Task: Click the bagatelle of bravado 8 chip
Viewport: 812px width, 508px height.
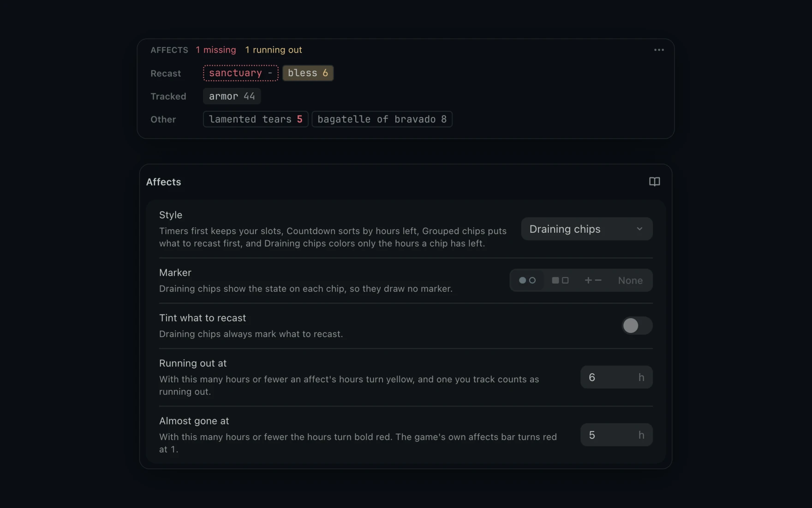Action: pyautogui.click(x=382, y=119)
